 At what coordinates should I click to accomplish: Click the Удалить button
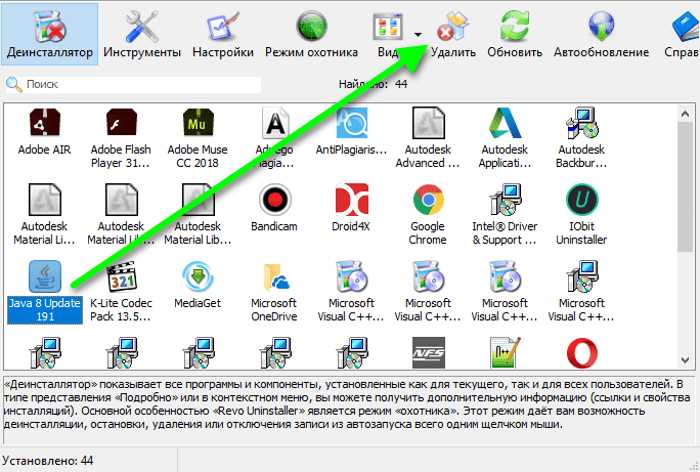[453, 34]
